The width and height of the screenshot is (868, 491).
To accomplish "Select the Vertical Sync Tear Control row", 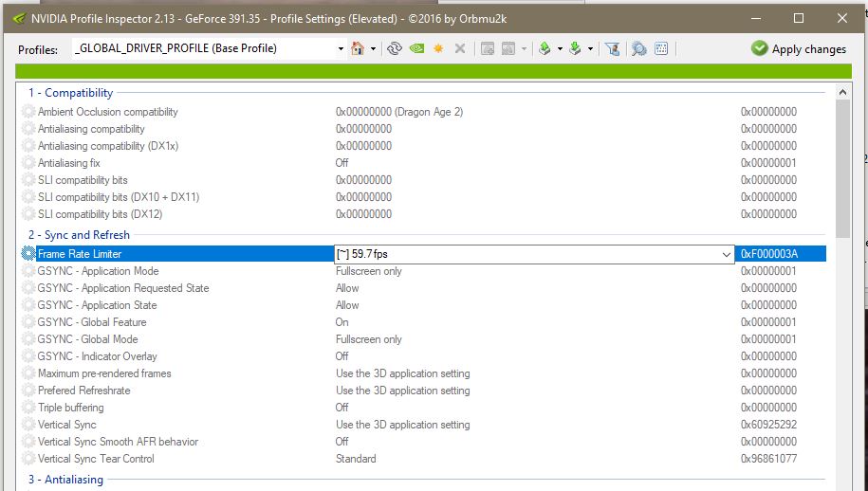I will point(424,459).
